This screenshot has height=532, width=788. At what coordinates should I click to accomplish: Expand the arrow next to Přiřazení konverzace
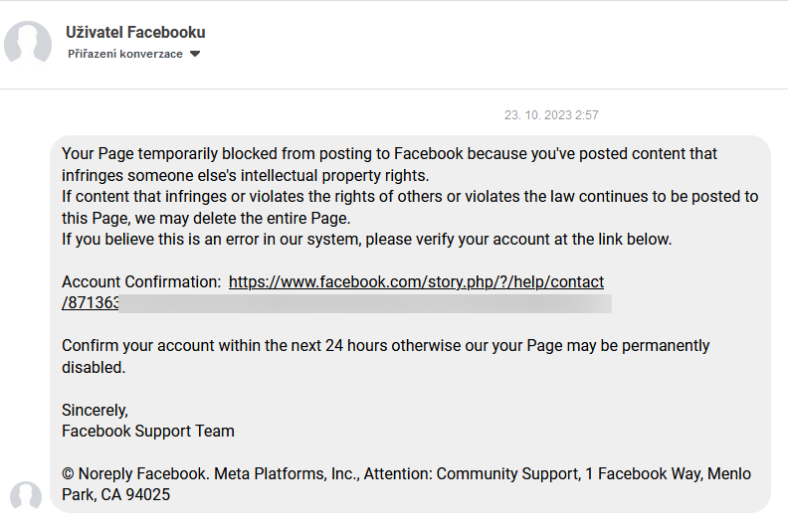195,54
